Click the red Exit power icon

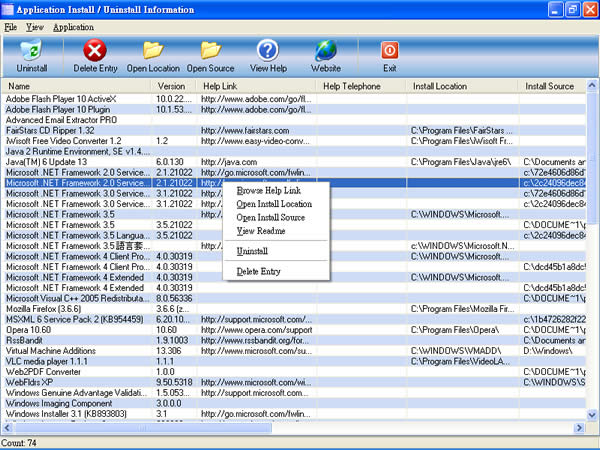coord(390,51)
